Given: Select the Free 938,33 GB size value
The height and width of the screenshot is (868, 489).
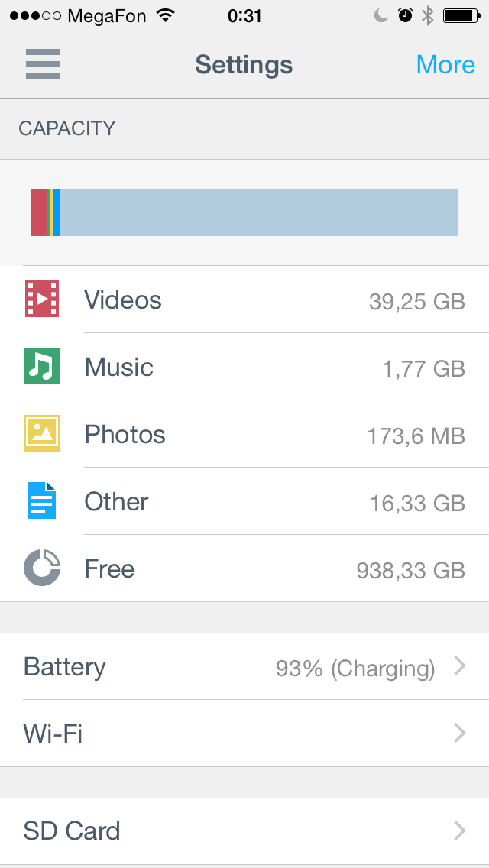Looking at the screenshot, I should (x=410, y=569).
